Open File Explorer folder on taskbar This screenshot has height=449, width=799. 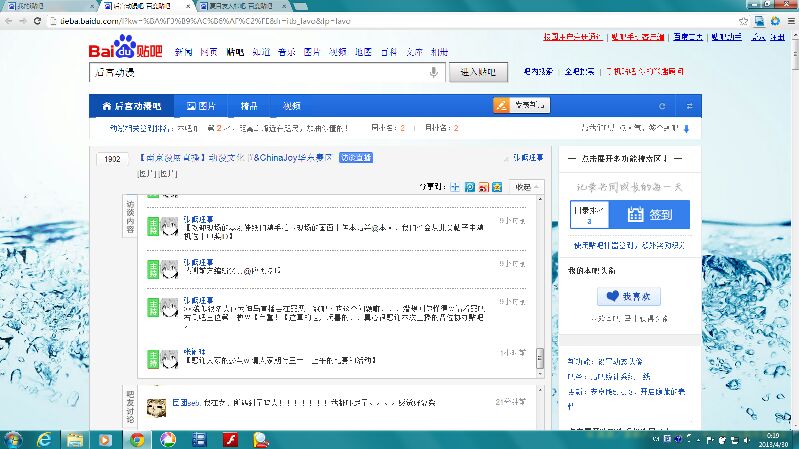point(75,439)
